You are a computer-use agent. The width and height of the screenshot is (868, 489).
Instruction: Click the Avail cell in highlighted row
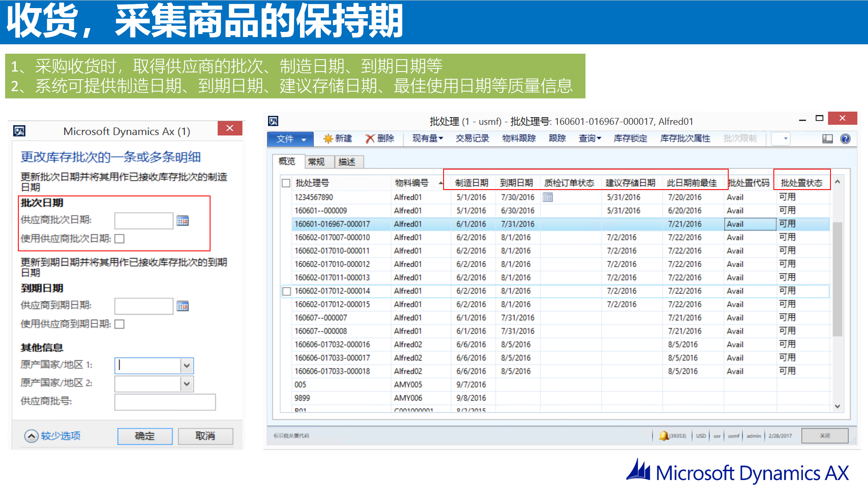point(750,224)
